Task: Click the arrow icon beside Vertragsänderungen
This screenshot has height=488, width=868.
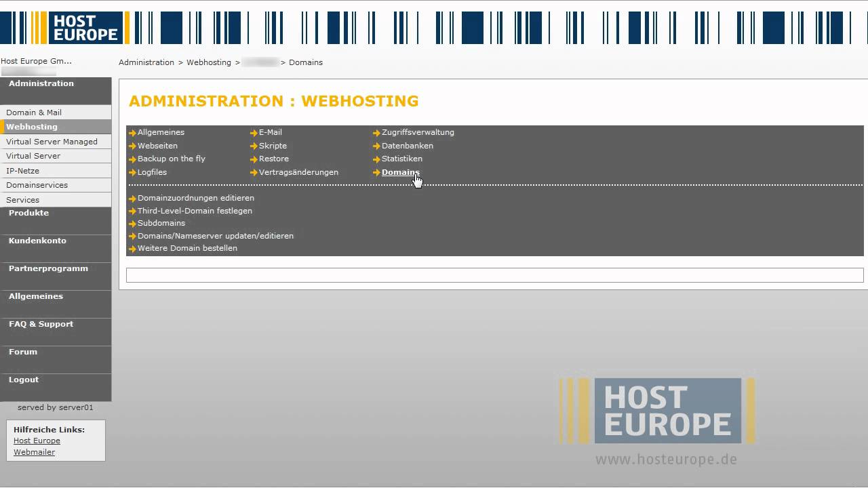Action: 254,173
